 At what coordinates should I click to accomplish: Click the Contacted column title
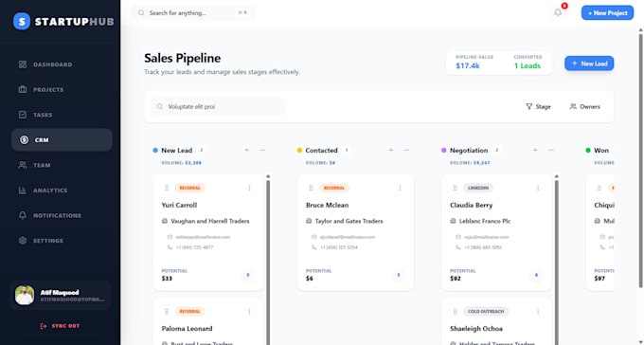[321, 150]
